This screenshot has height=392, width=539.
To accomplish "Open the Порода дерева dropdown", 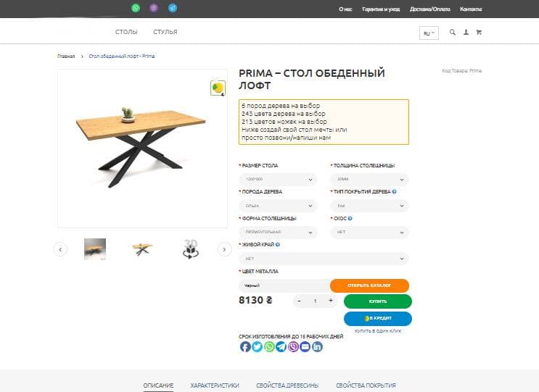I will coord(278,206).
